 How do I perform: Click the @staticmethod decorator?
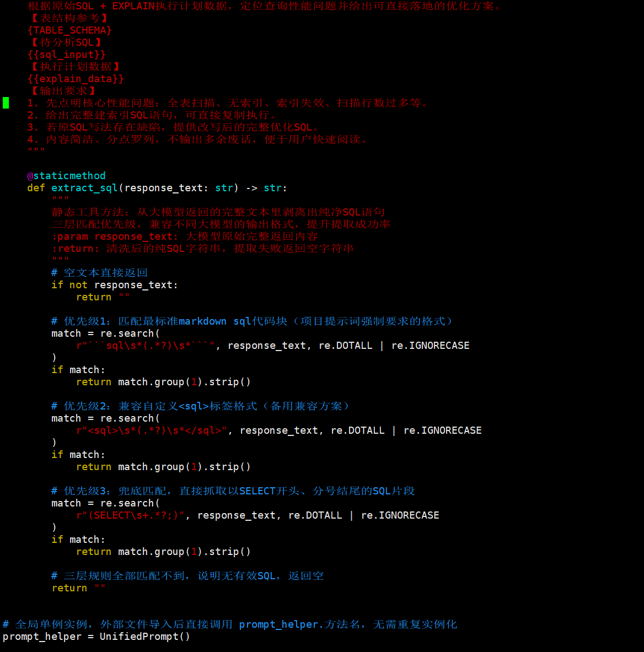click(x=67, y=175)
